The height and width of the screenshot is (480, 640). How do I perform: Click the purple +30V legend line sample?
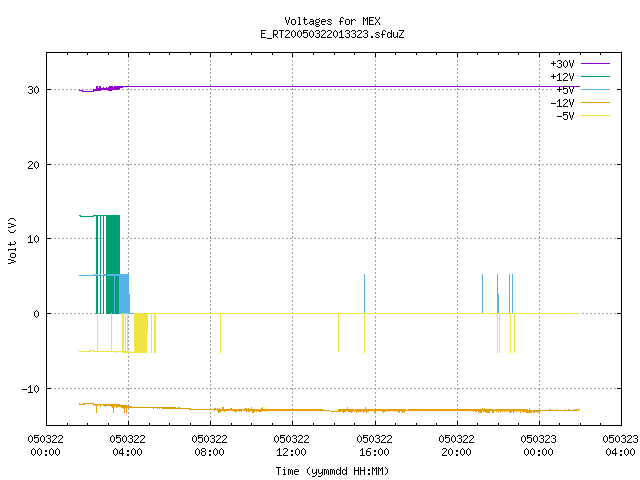click(x=595, y=64)
